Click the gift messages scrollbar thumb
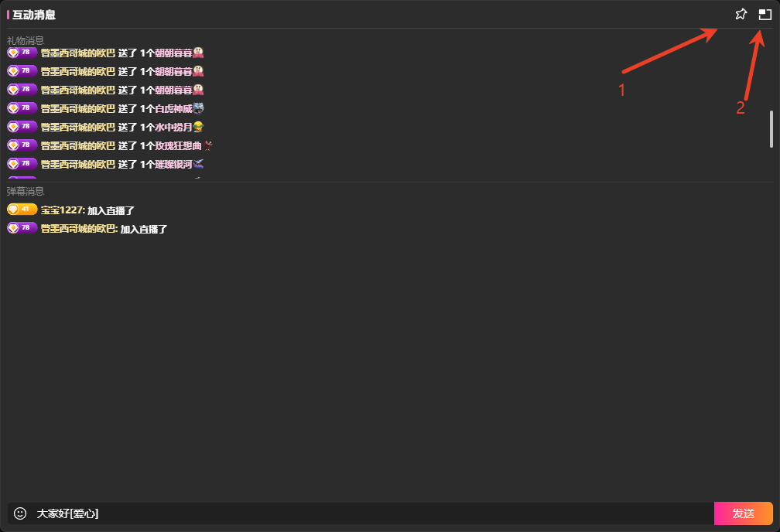 tap(771, 128)
